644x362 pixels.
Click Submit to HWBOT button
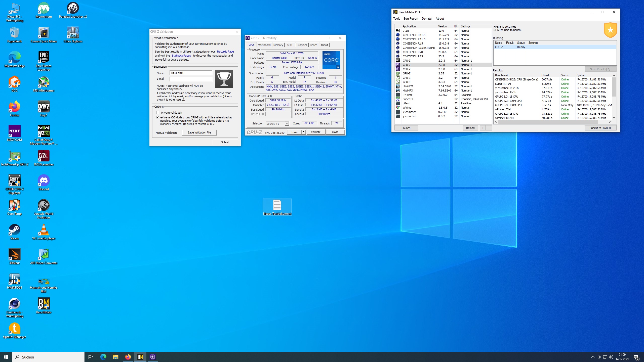600,128
